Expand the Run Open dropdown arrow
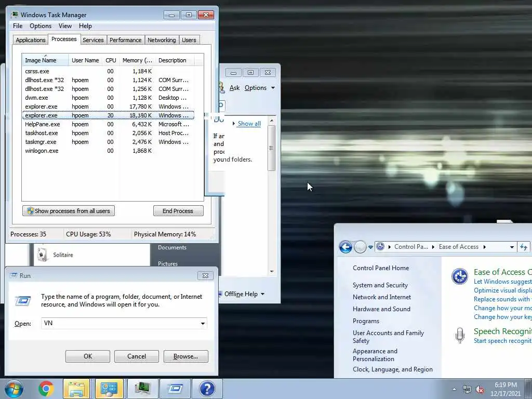Screen dimensions: 532x399 tap(203, 323)
